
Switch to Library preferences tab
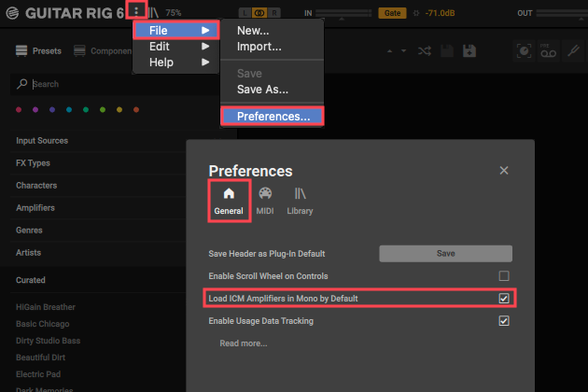point(300,202)
